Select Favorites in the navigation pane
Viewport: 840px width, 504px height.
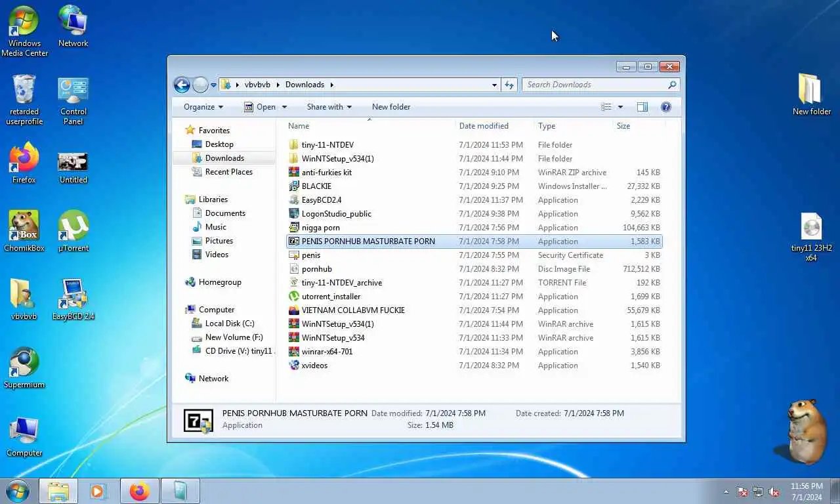pos(214,131)
